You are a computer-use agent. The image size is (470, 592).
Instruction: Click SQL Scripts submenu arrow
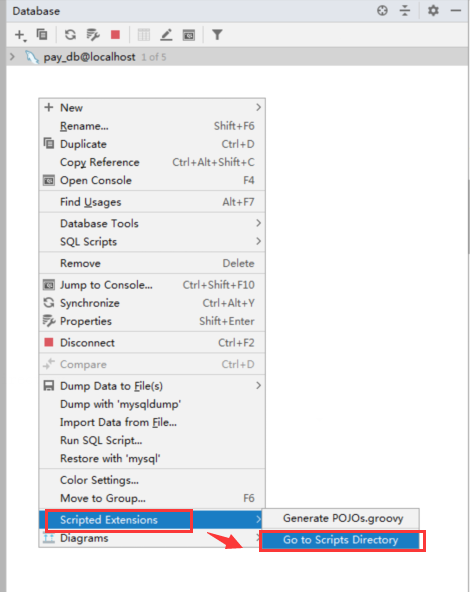[x=258, y=241]
